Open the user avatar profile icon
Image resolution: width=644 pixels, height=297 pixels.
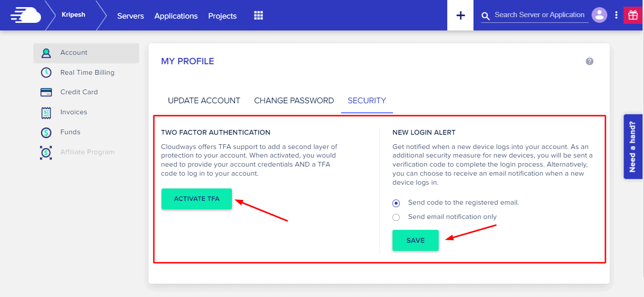tap(599, 15)
